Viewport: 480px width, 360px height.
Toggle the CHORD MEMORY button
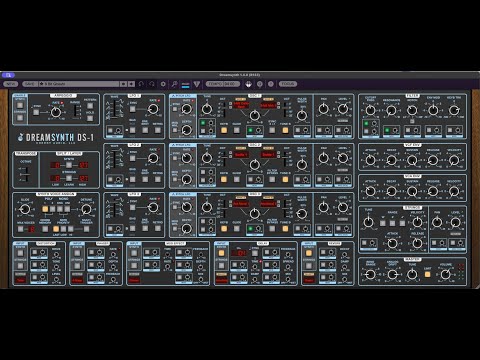tap(45, 229)
